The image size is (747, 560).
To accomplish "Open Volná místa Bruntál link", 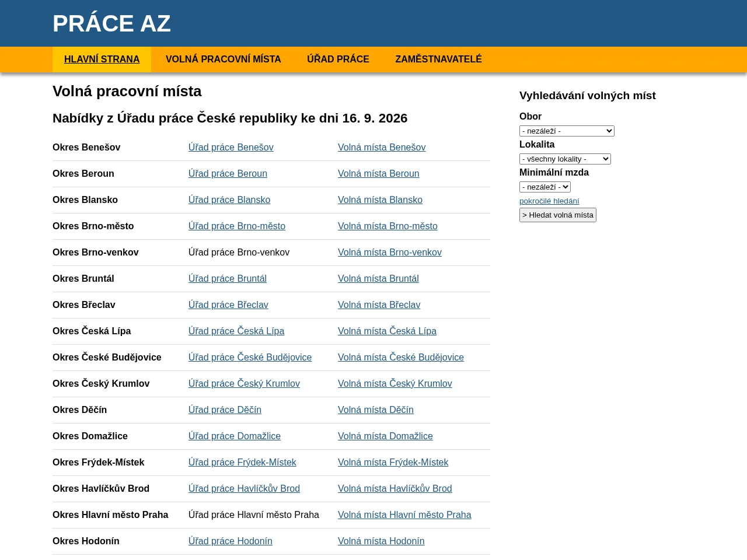I will click(378, 279).
